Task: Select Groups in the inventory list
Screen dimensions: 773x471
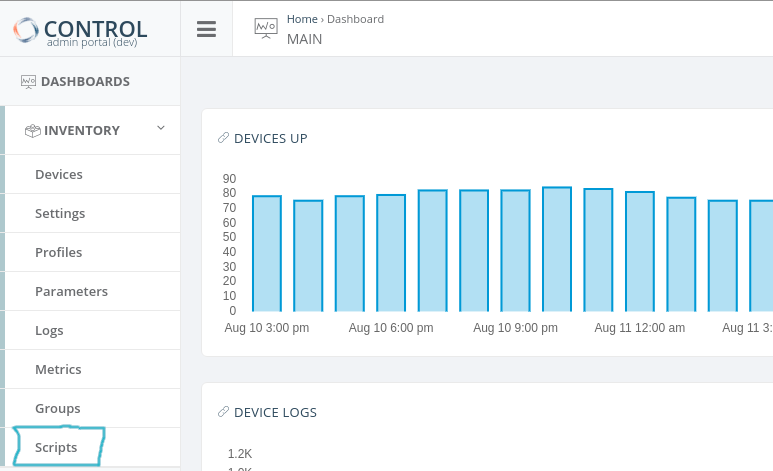Action: coord(58,408)
